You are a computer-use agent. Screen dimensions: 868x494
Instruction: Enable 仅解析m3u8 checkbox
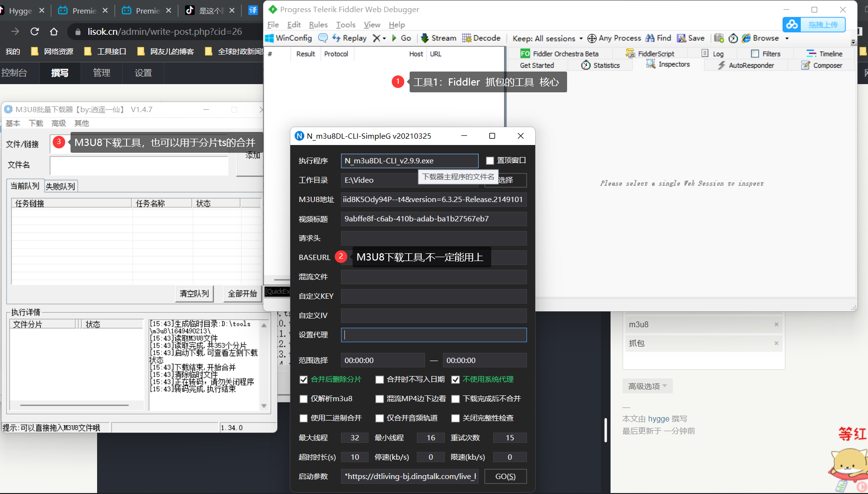coord(303,399)
